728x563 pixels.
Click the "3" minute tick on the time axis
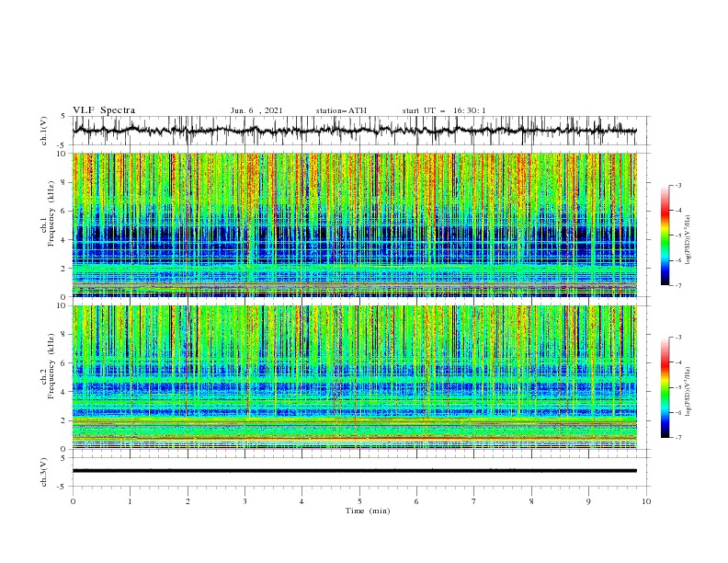245,501
